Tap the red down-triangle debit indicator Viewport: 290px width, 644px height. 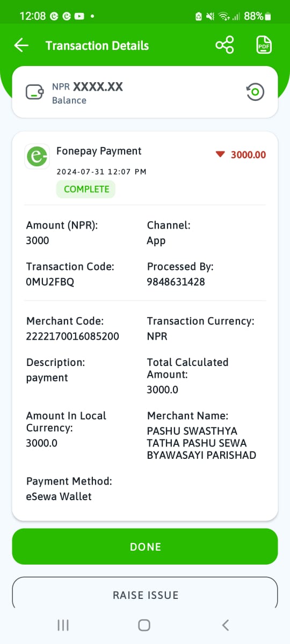[x=220, y=155]
